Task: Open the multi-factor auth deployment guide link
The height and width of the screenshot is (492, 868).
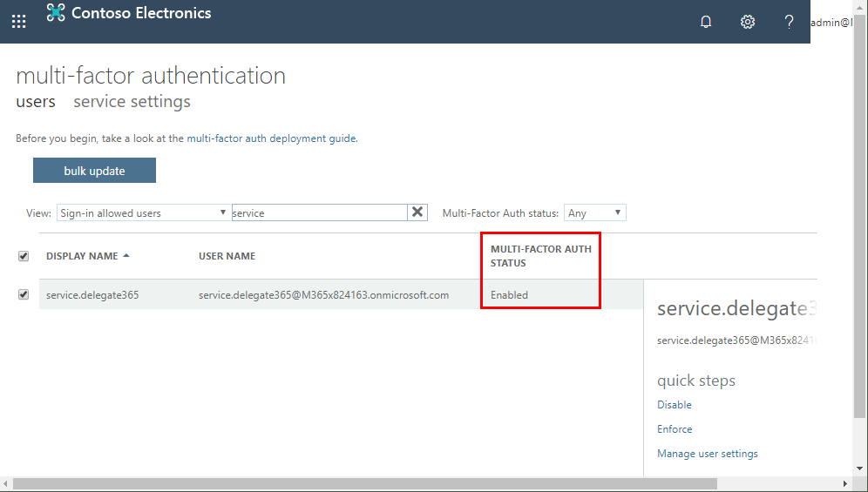Action: (272, 138)
